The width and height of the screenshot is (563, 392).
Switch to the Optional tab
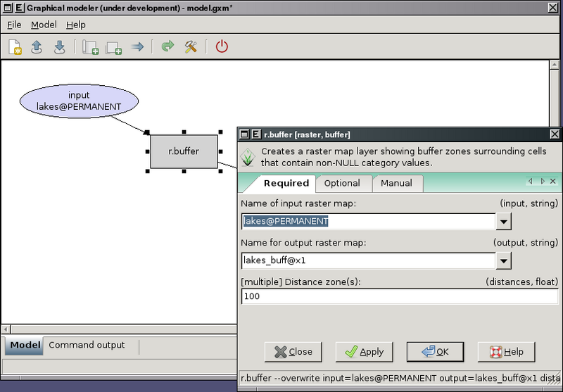coord(342,183)
